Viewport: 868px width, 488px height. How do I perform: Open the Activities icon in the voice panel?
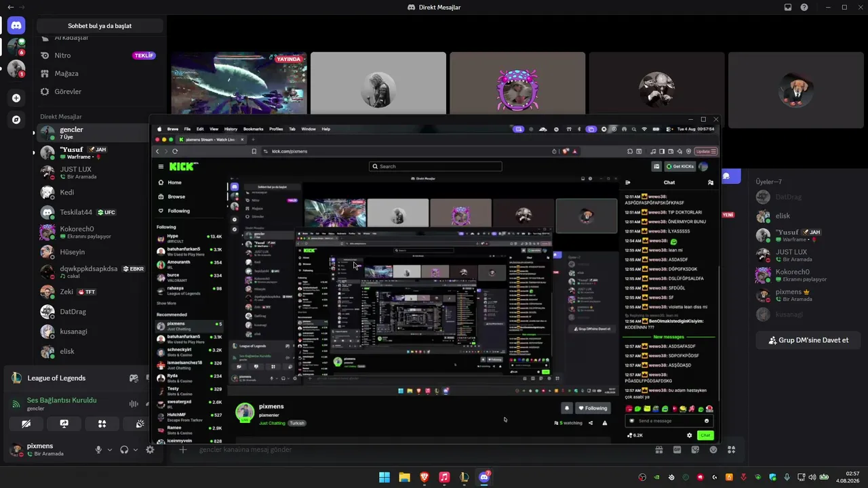click(102, 424)
